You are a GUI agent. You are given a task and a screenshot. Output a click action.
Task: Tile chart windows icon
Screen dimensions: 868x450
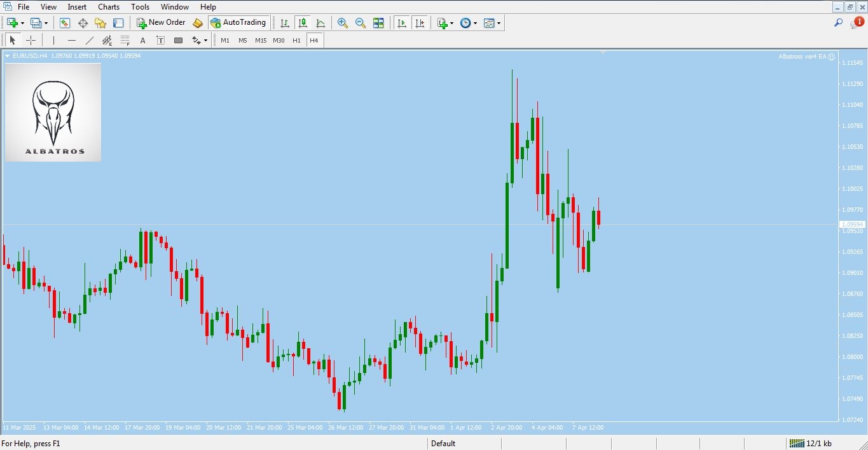click(378, 23)
